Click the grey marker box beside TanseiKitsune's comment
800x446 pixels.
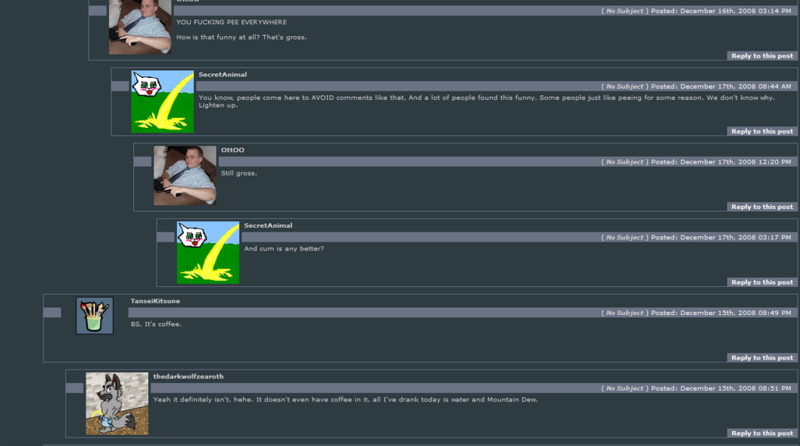point(52,313)
